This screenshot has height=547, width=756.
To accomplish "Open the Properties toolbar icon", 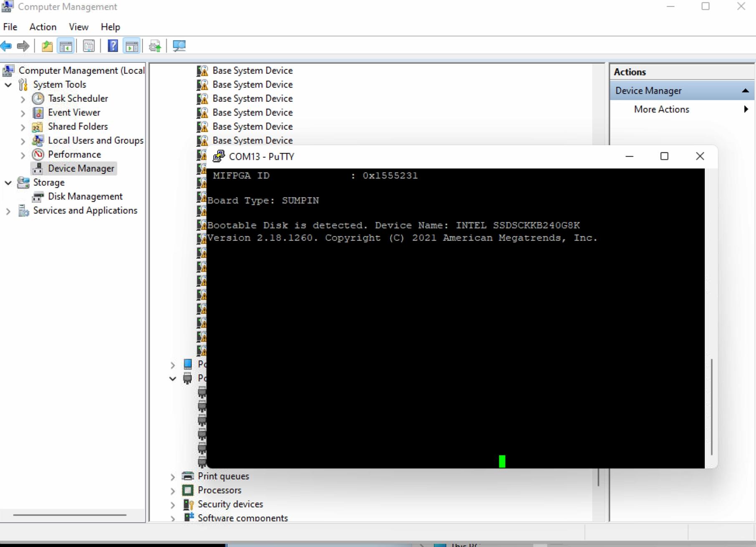I will [89, 46].
